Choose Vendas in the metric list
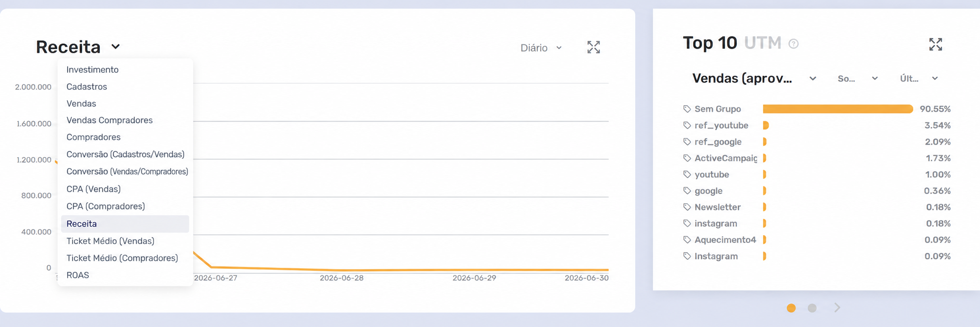The image size is (980, 327). pos(125,103)
